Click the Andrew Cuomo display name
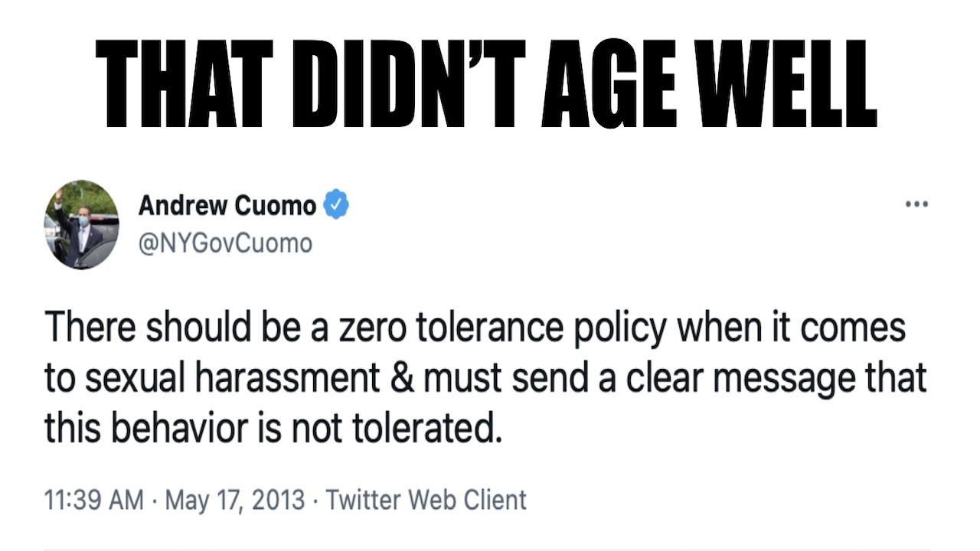Viewport: 980px width, 551px height. pos(227,205)
